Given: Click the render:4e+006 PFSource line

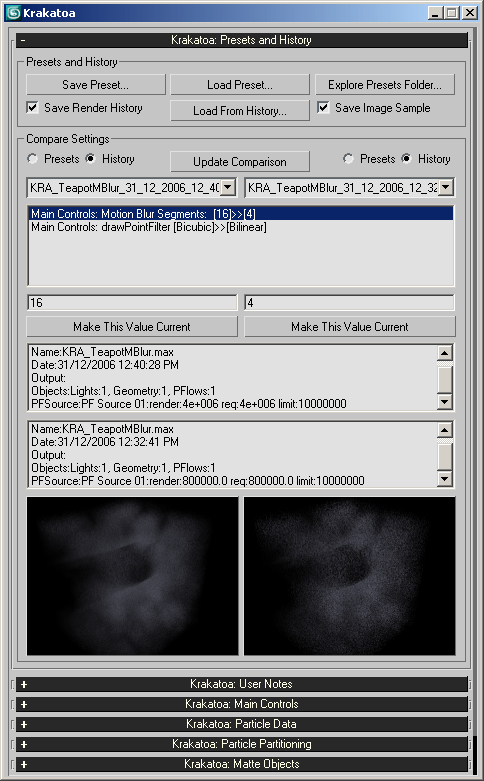Looking at the screenshot, I should click(189, 404).
